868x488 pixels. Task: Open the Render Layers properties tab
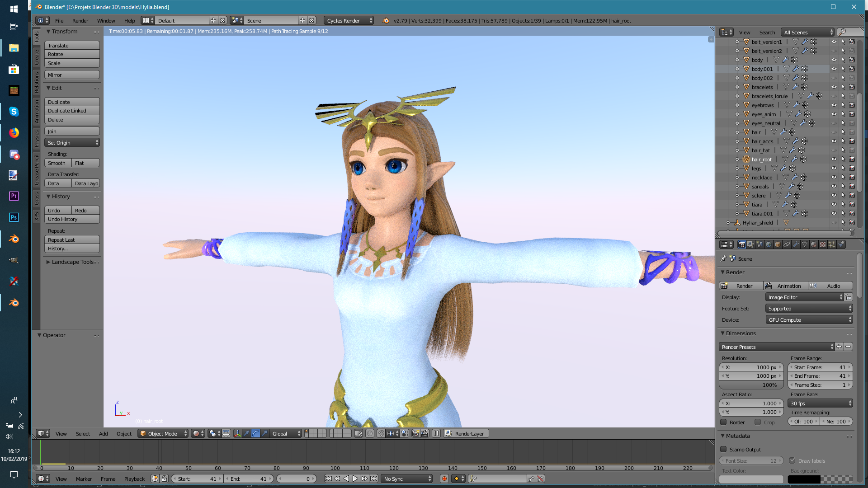750,244
